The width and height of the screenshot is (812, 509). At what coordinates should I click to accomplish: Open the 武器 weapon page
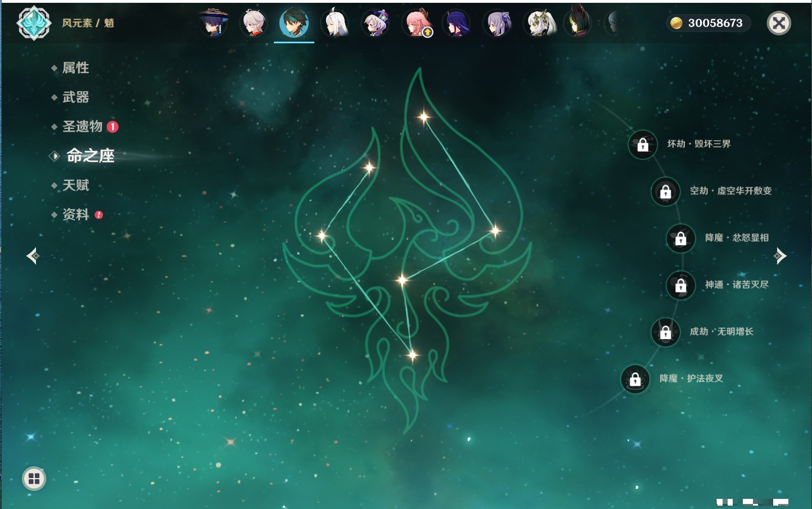75,97
